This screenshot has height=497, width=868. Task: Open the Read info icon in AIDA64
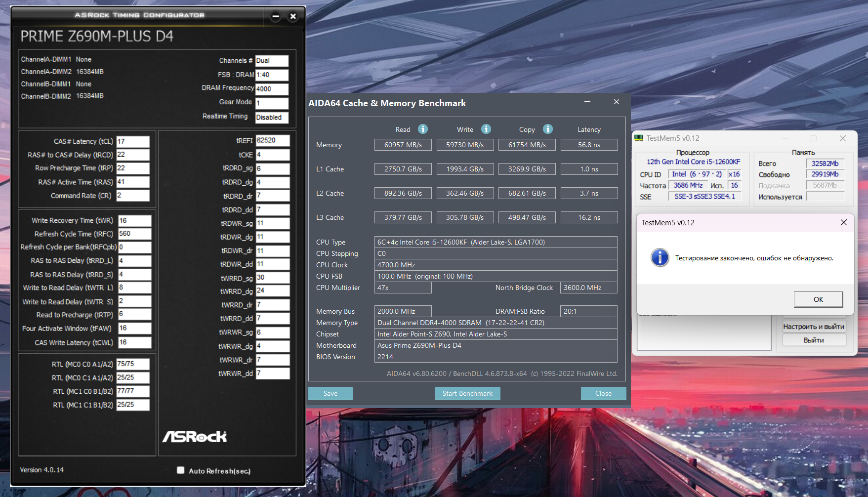[423, 129]
